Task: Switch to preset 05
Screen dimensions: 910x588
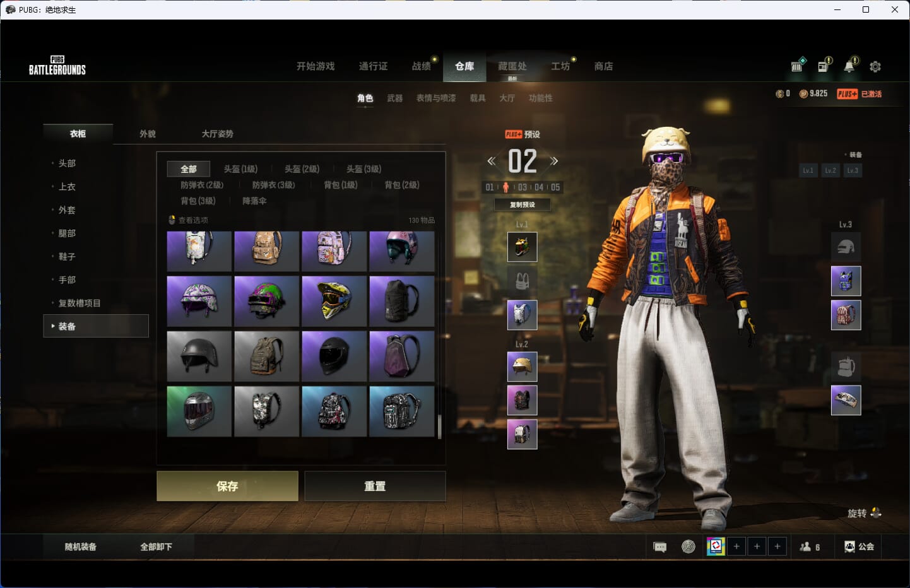Action: (555, 187)
